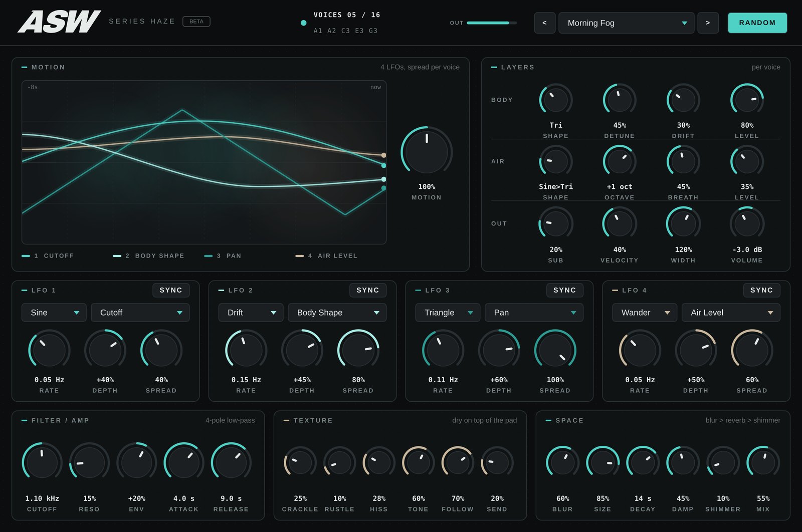Click LFO 1 RATE knob

pyautogui.click(x=49, y=350)
